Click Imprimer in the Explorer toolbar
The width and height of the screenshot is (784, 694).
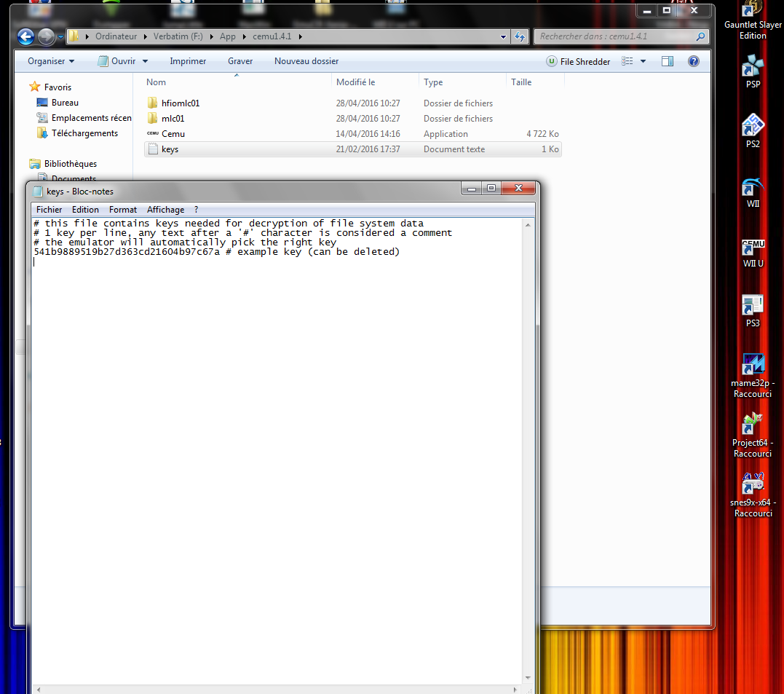[x=188, y=61]
